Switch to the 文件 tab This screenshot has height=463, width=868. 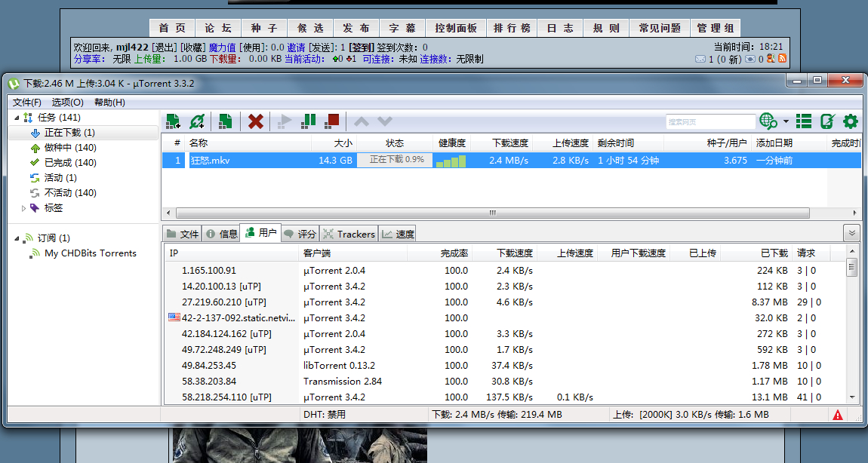coord(182,234)
